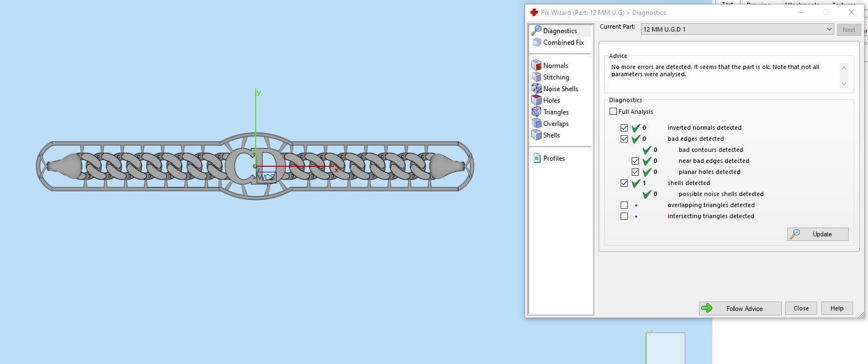Click the red cross Fix Wizard title icon

[534, 12]
